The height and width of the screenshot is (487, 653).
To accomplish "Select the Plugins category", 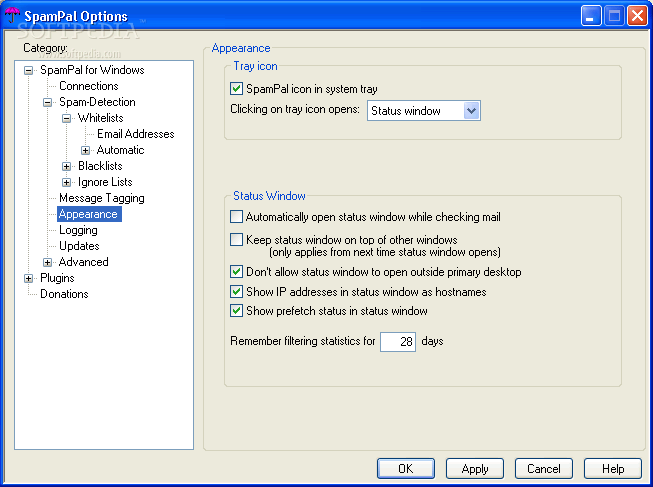I will [x=57, y=278].
